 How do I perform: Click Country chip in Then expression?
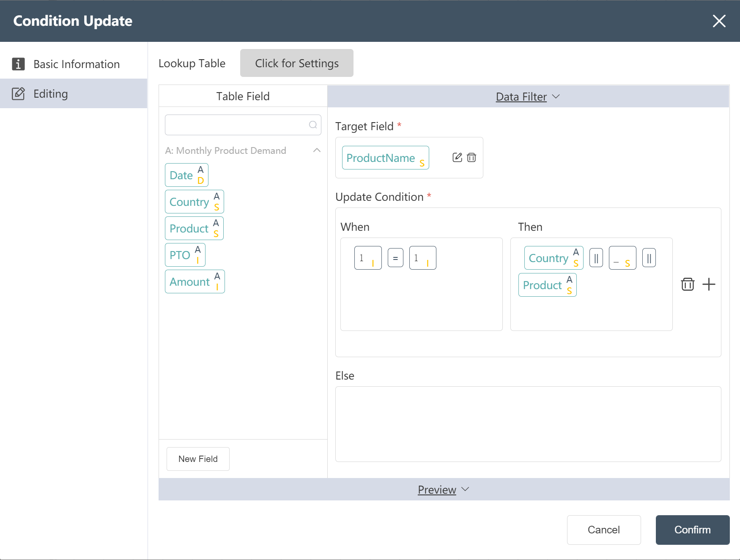pos(554,258)
